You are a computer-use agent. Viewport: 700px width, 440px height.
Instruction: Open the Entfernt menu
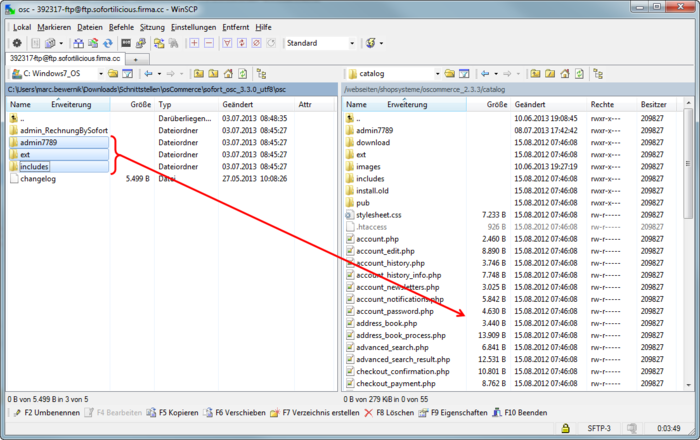(236, 27)
